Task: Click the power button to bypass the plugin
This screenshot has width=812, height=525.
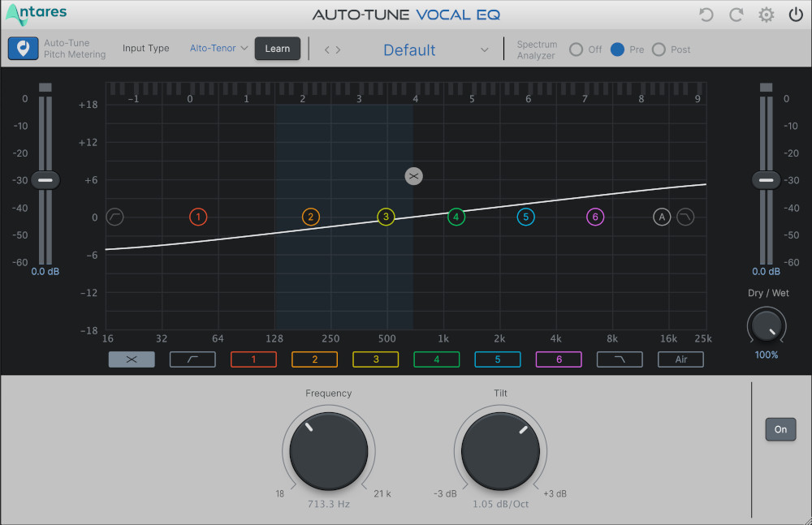Action: pyautogui.click(x=795, y=14)
